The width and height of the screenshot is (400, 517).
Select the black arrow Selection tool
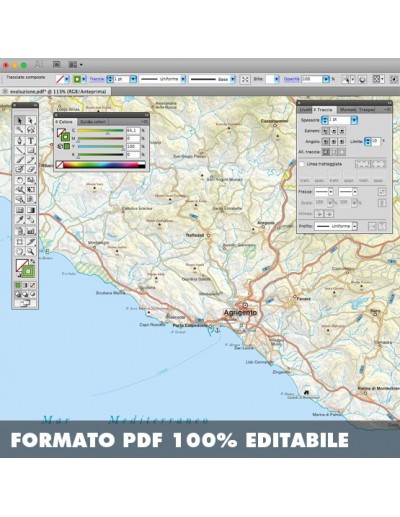[x=20, y=120]
